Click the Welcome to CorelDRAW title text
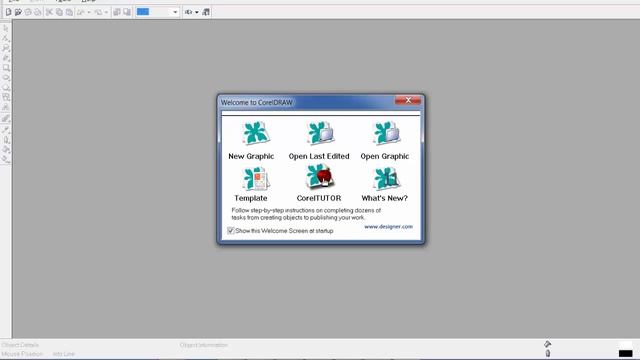 coord(257,102)
